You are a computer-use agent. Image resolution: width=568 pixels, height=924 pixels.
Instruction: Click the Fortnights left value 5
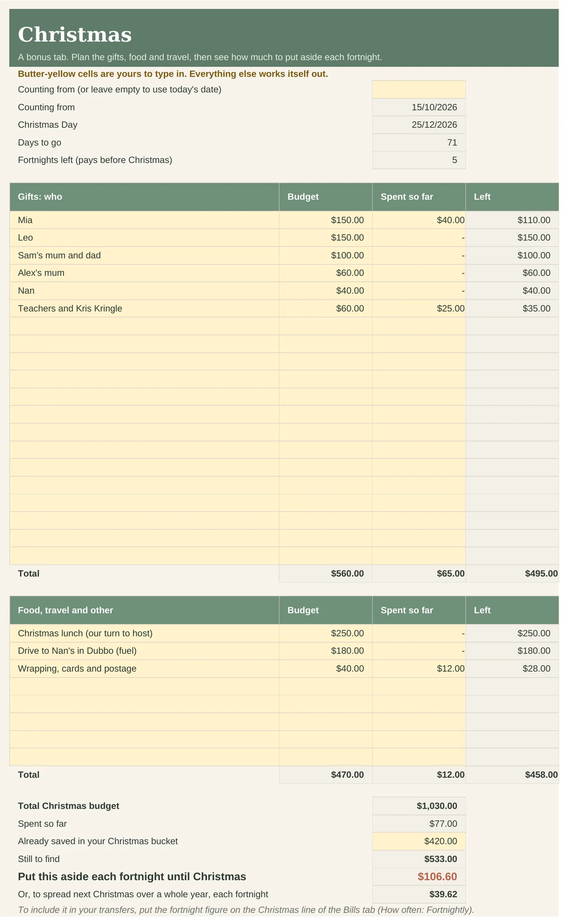[419, 160]
